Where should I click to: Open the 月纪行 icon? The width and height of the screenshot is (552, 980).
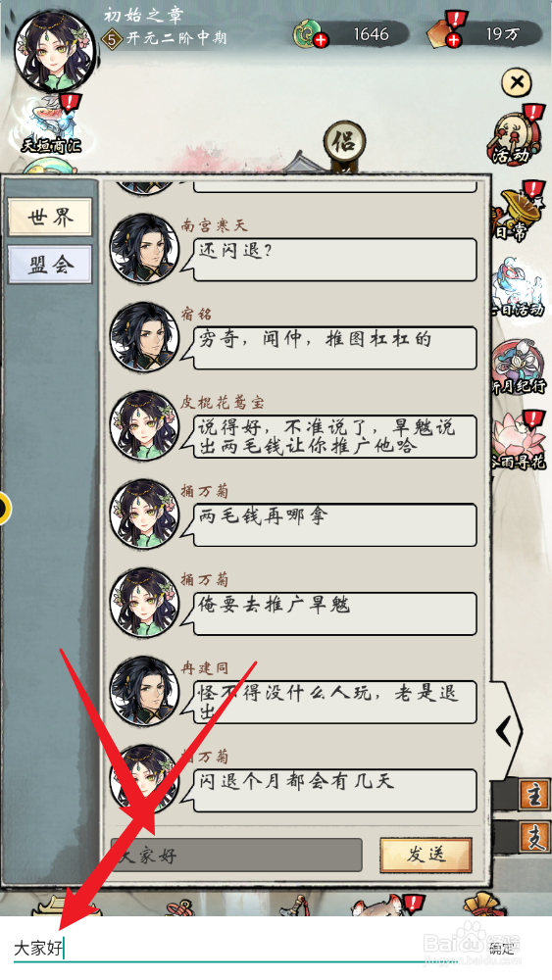click(x=520, y=368)
